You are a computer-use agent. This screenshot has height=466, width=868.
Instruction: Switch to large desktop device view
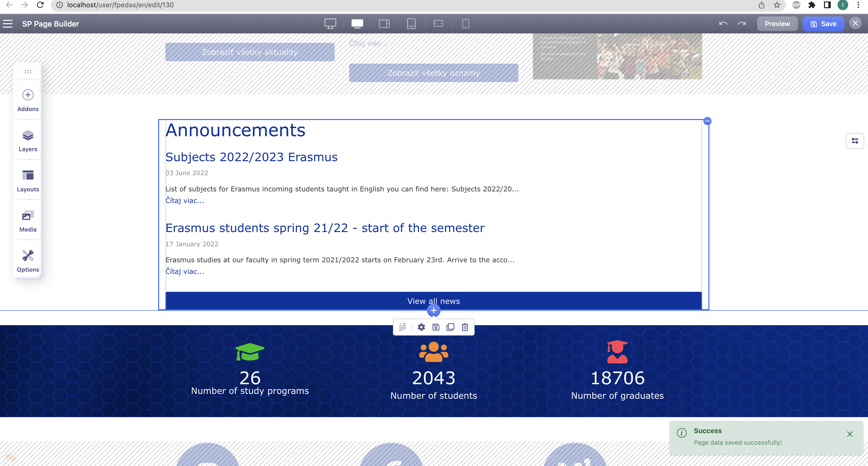(x=330, y=24)
